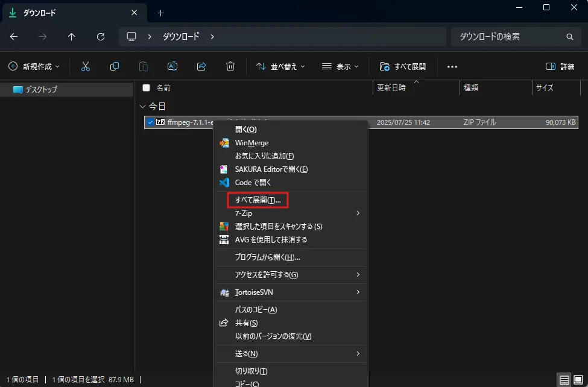This screenshot has width=588, height=387.
Task: Click the 2025/07/25 11:42 date cell
Action: 403,122
